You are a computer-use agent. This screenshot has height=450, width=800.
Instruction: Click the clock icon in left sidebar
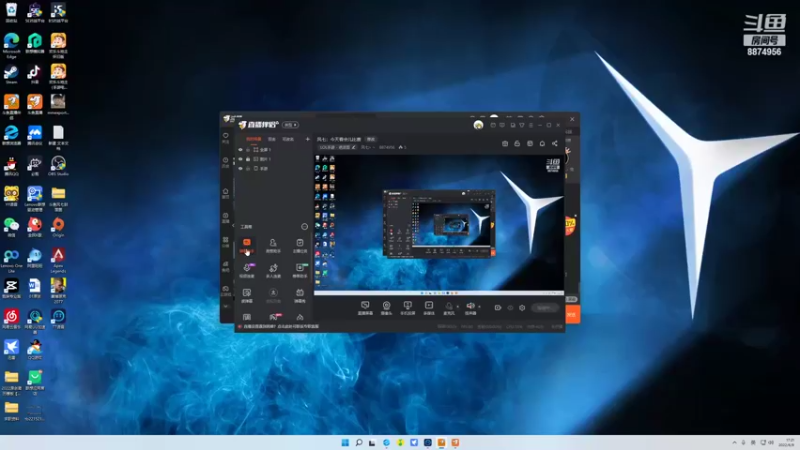[226, 162]
